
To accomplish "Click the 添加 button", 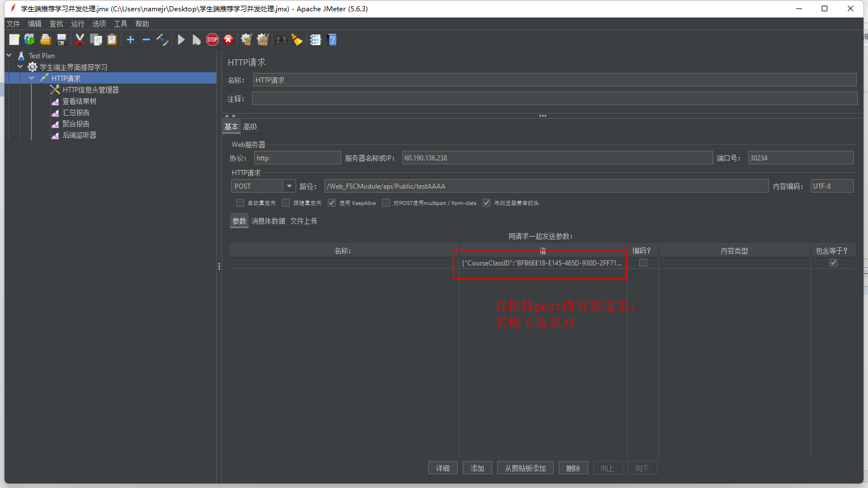I will click(x=478, y=468).
